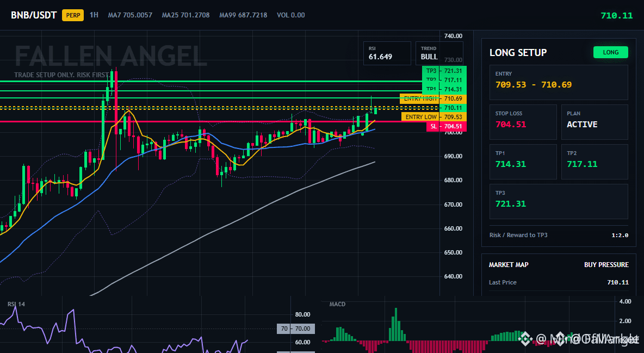The width and height of the screenshot is (644, 353).
Task: Select the TP2 717.11 card
Action: [x=595, y=162]
